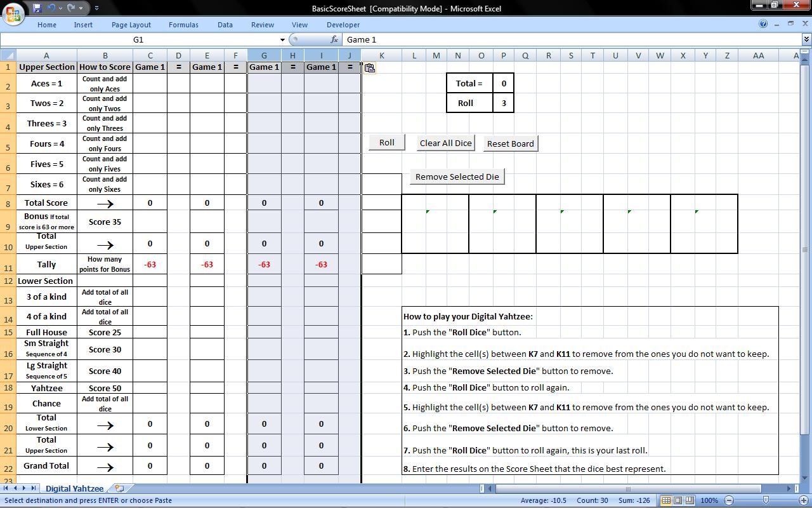Restore the workbook window in ribbon
This screenshot has height=508, width=812.
(790, 24)
